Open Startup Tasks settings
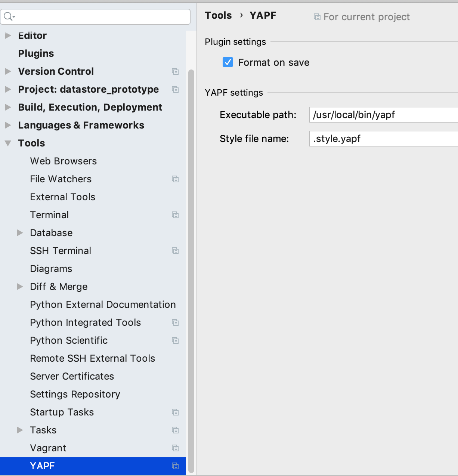The image size is (458, 476). click(62, 412)
